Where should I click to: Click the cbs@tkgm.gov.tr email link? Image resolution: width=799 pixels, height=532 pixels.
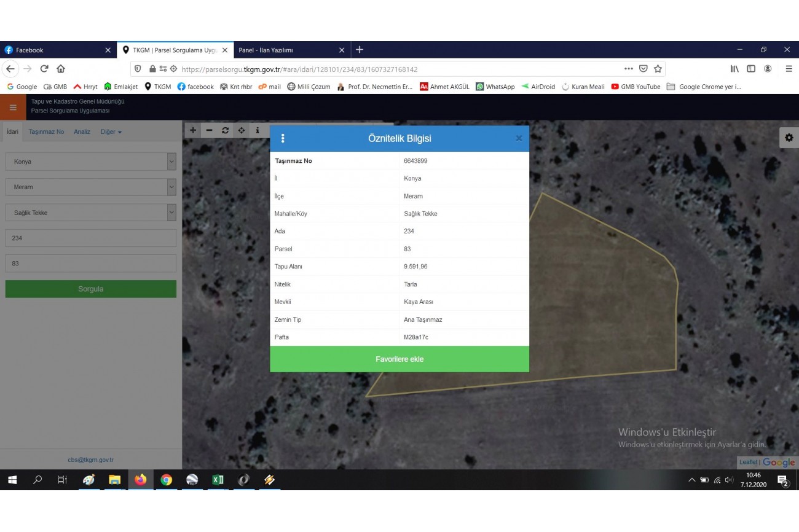click(90, 460)
